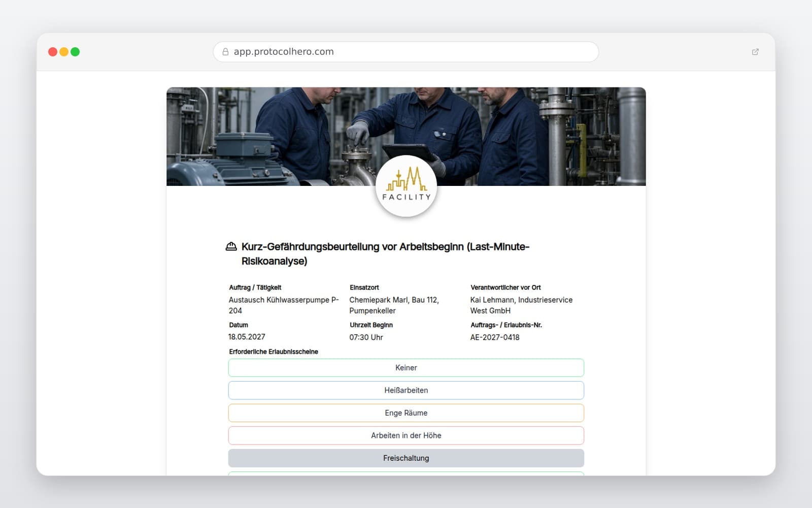Click the lock icon in address bar

coord(225,52)
